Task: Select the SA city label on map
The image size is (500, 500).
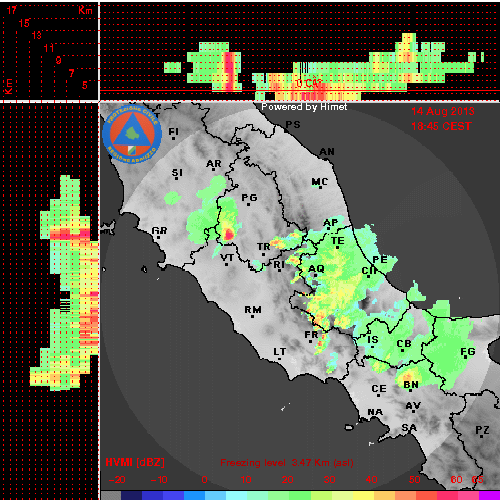Action: click(x=409, y=427)
